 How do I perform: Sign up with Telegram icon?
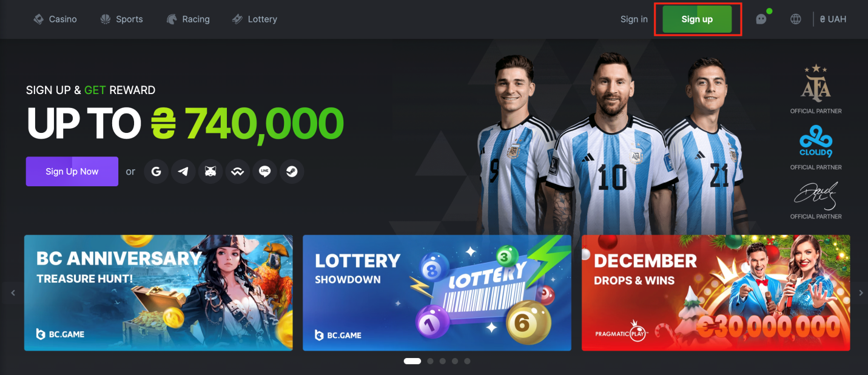pos(183,172)
